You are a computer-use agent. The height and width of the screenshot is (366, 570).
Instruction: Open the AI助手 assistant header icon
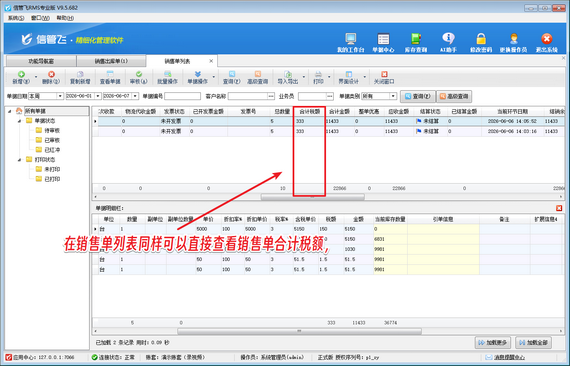448,39
